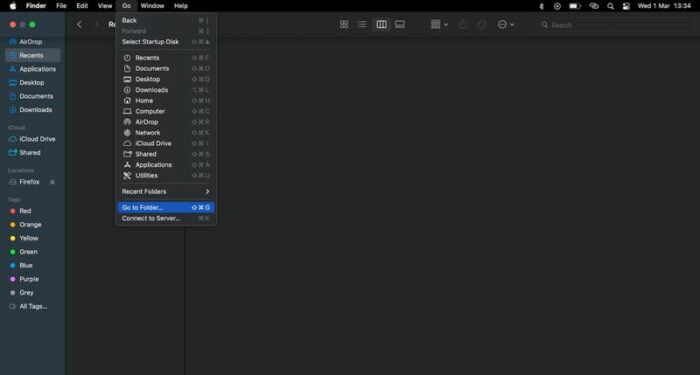Select the Grey tag in sidebar

[x=33, y=292]
